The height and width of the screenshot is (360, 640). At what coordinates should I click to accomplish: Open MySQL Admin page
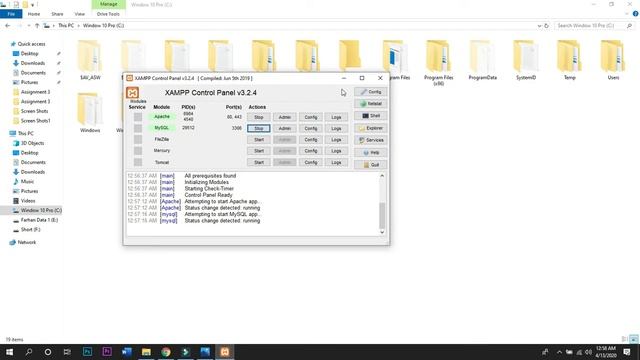[x=284, y=128]
